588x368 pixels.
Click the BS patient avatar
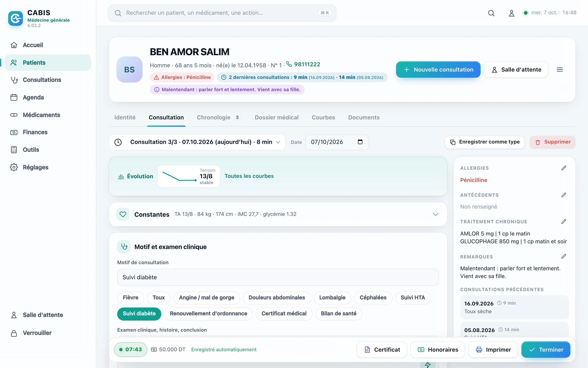click(x=129, y=70)
